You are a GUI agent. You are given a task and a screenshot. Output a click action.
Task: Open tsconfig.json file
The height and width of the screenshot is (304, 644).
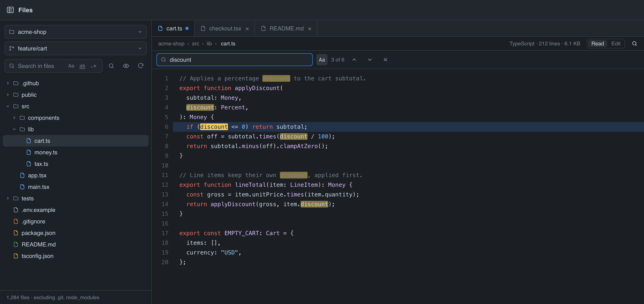click(x=75, y=256)
